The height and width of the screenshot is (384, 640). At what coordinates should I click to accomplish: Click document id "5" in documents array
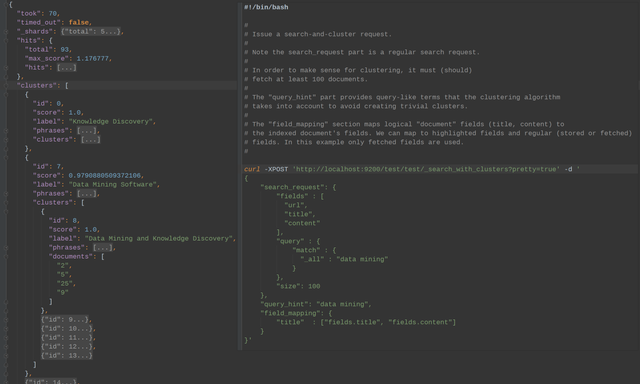62,274
